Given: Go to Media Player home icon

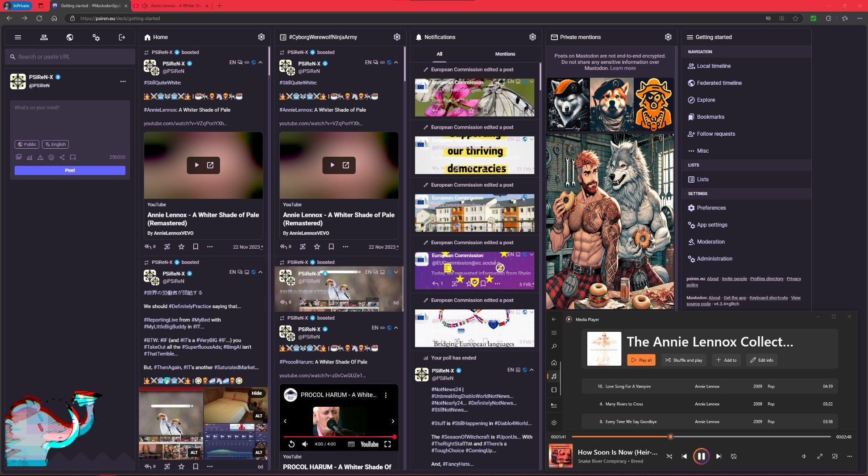Looking at the screenshot, I should point(554,363).
